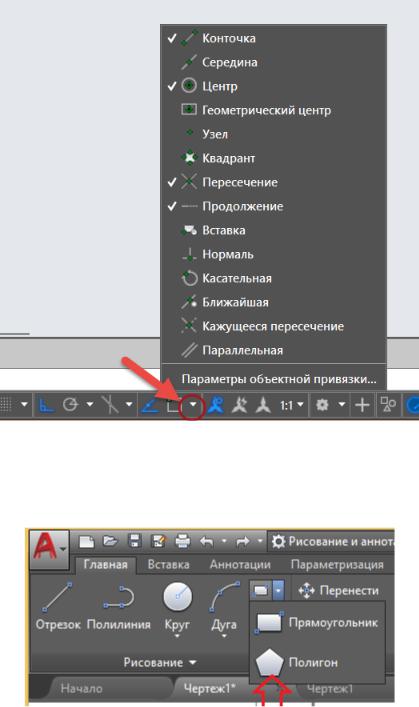Open the Рисование и аннотации workspace selector
Viewport: 419px width, 707px height.
[332, 541]
